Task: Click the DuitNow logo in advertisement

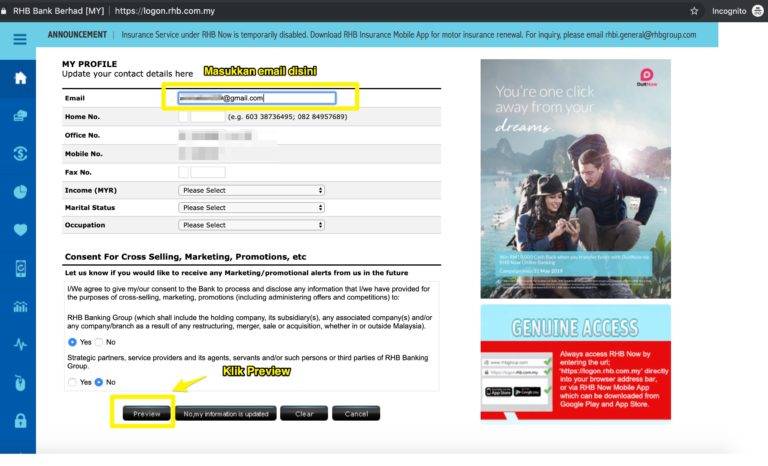Action: pos(647,77)
